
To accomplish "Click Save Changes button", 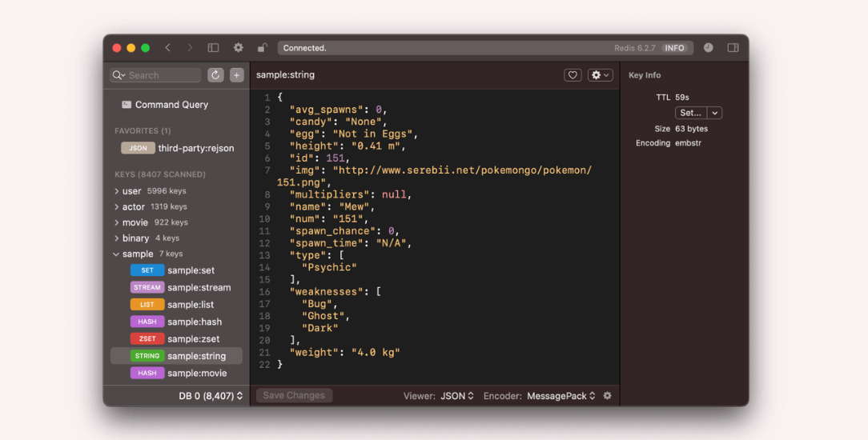I will coord(294,395).
